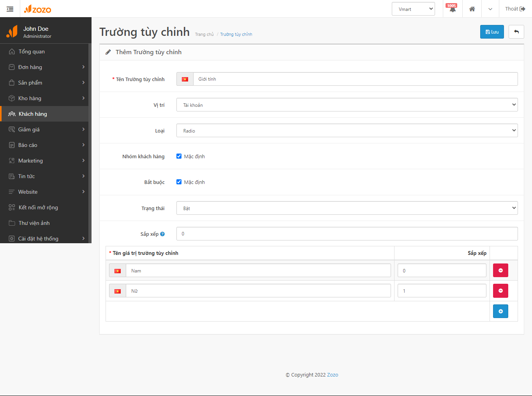Click Vietnam flag beside Nữ field
The image size is (532, 396).
[x=118, y=291]
